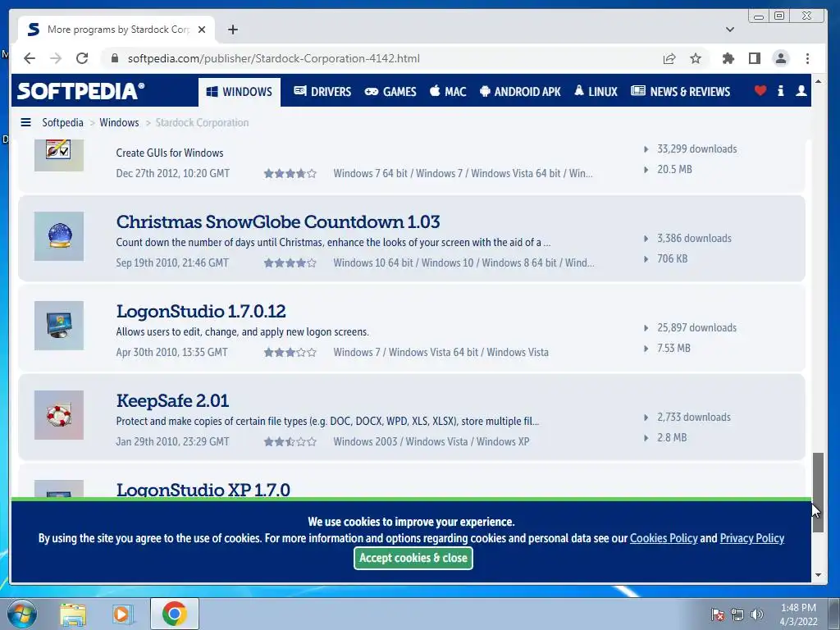Click the Chrome taskbar icon
The image size is (840, 630).
[175, 614]
